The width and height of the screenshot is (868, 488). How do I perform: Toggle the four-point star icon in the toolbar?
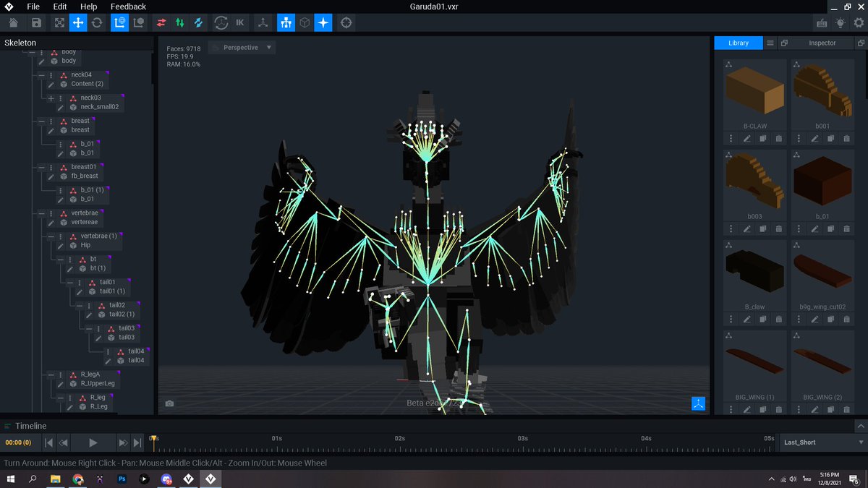pyautogui.click(x=323, y=23)
